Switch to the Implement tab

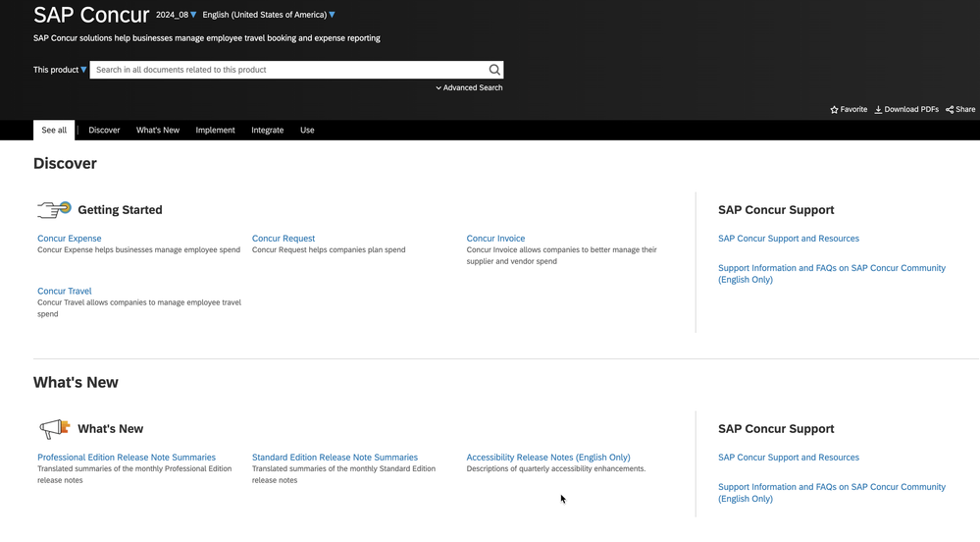(x=215, y=131)
